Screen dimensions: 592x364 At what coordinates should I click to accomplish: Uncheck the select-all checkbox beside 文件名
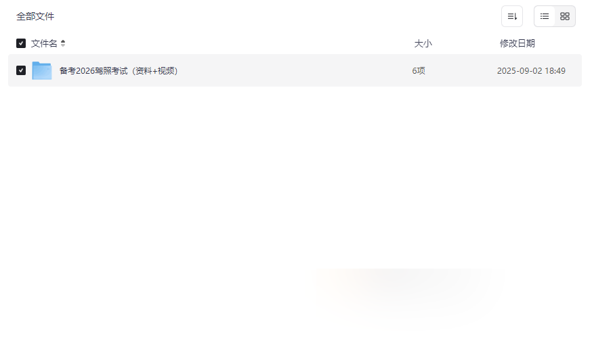[x=21, y=43]
